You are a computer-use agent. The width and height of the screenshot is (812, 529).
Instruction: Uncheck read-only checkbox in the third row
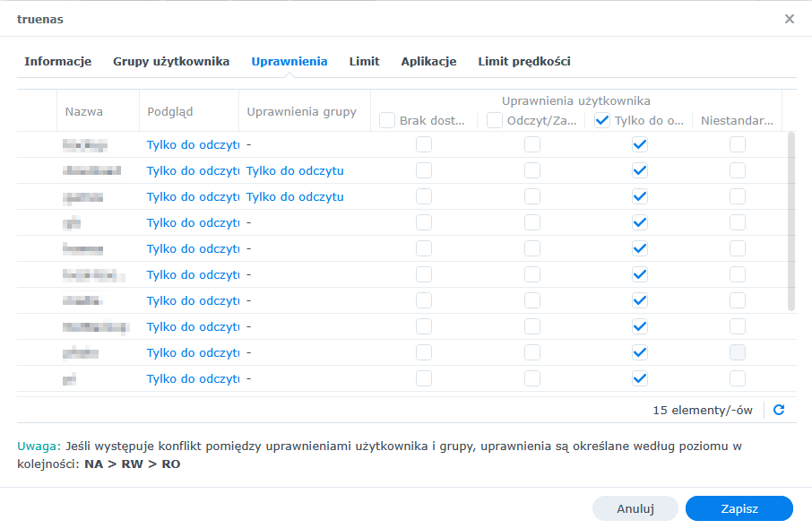[639, 196]
